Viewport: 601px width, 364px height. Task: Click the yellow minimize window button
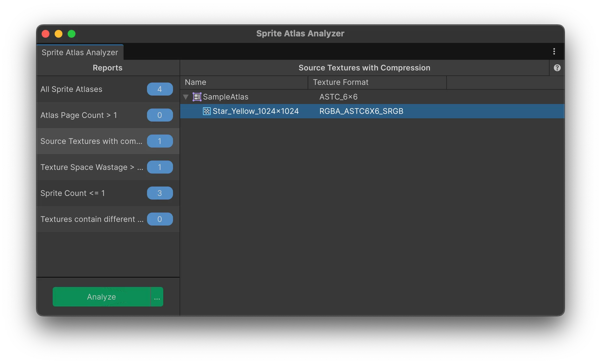pos(59,34)
